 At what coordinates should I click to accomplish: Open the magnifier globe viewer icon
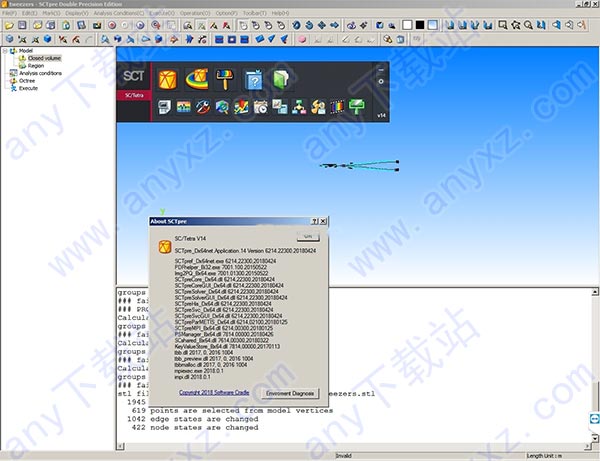click(222, 107)
